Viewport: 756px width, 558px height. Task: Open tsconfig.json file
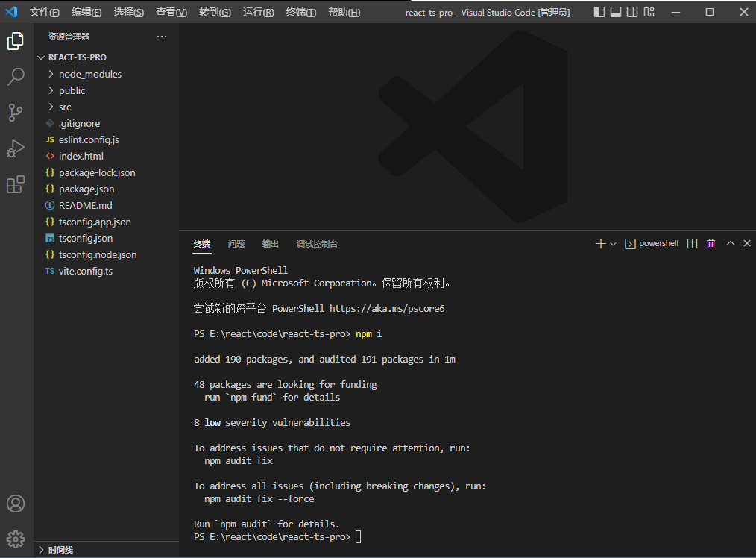click(106, 238)
